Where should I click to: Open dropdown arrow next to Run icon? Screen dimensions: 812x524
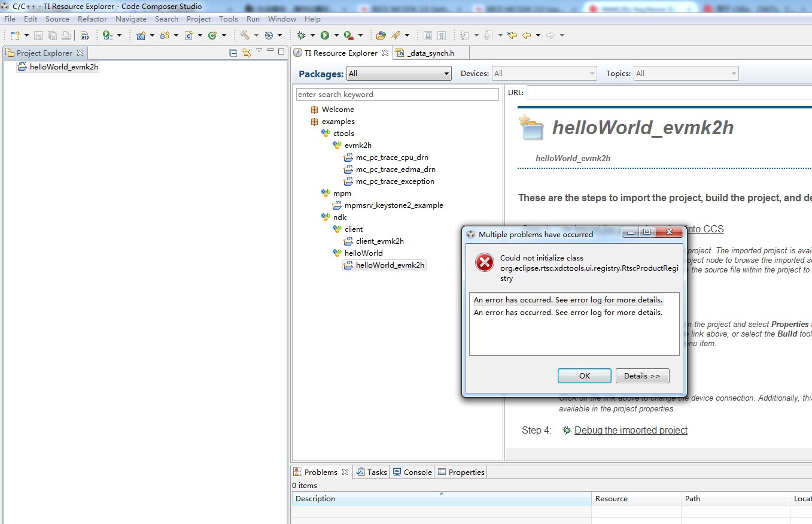(336, 35)
